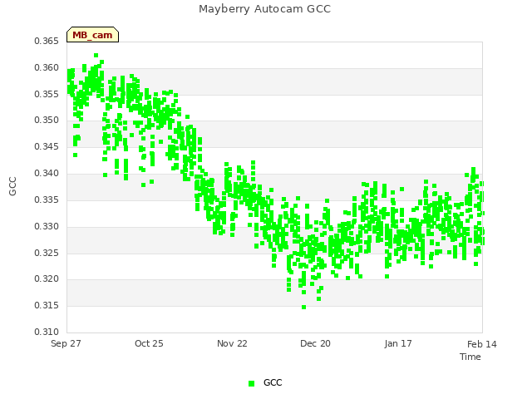Click the GCC legend label
Screen dimensions: 532x399
(273, 382)
